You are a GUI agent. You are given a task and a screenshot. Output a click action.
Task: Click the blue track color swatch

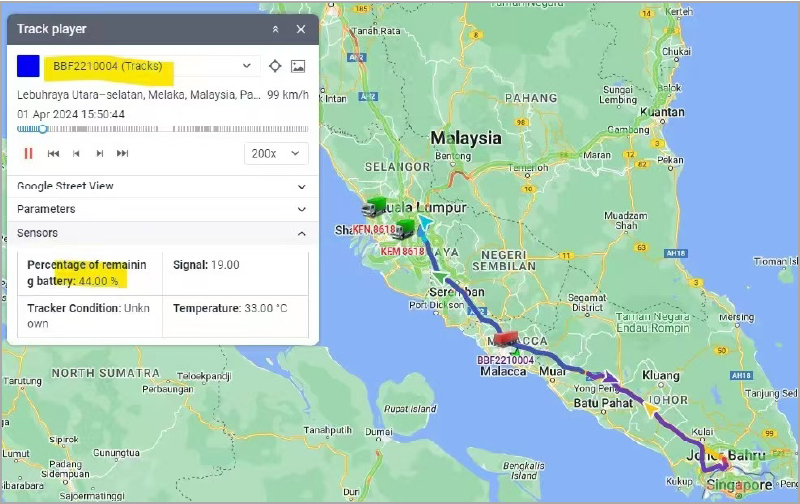point(29,66)
